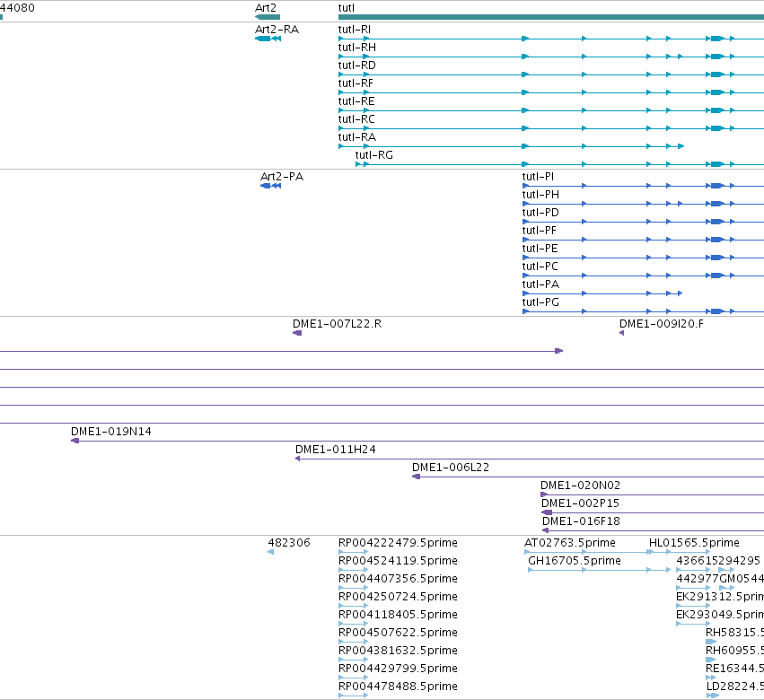The height and width of the screenshot is (700, 764).
Task: Select the 482306 feature label
Action: click(289, 543)
